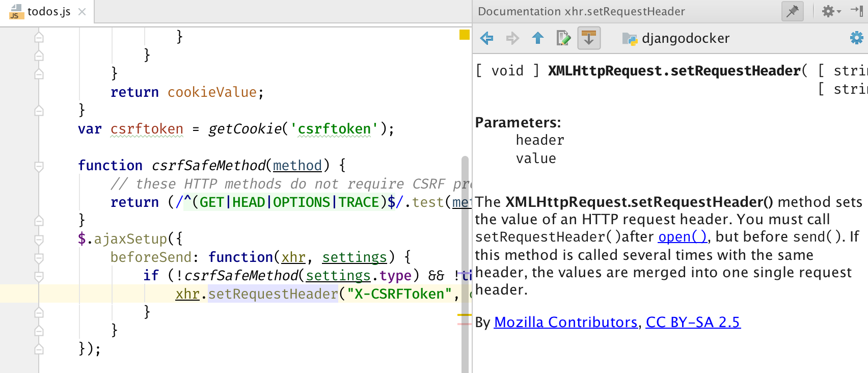Click the xhr parameter in beforeSend function
Viewport: 868px width, 373px height.
[x=293, y=257]
